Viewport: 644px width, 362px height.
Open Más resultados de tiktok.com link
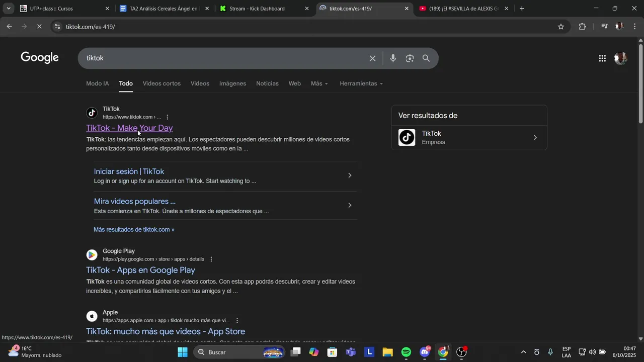(x=134, y=230)
